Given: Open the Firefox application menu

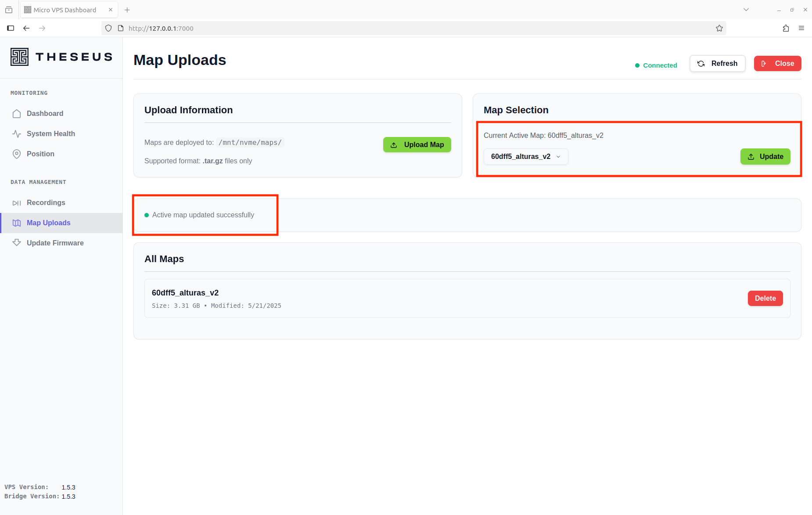Looking at the screenshot, I should tap(801, 29).
